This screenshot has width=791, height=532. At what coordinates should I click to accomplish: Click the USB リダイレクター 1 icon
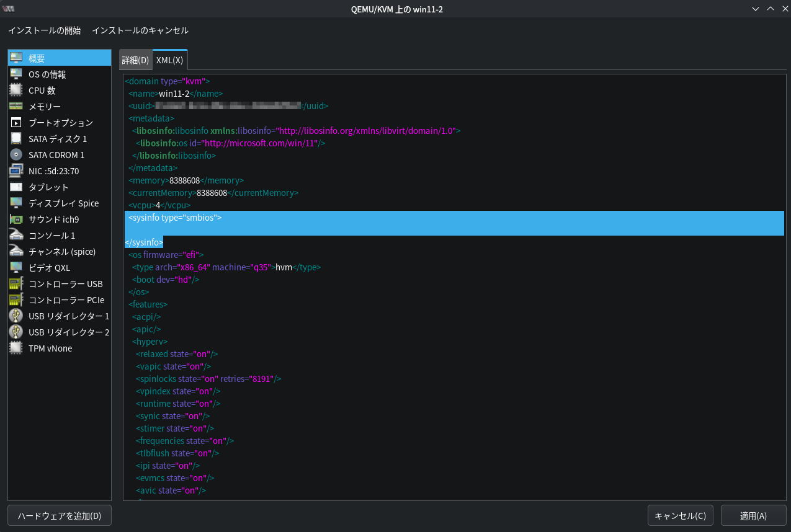point(16,316)
